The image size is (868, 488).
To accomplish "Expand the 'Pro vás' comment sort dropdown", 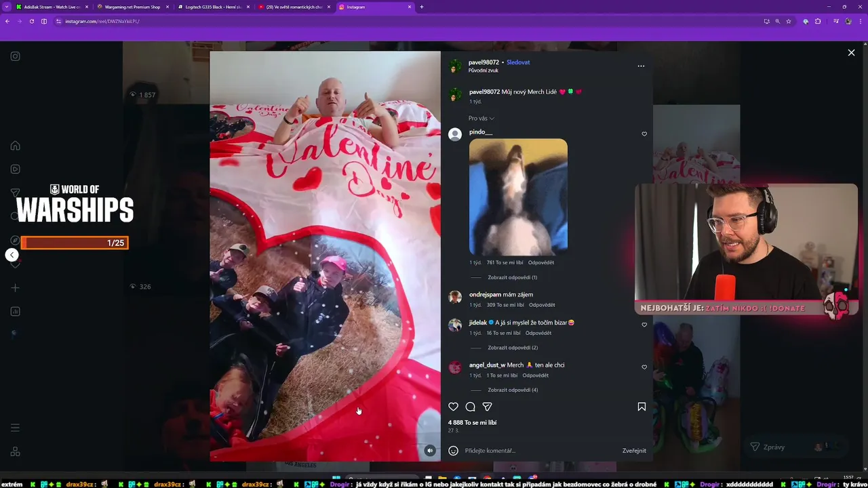I will (481, 119).
